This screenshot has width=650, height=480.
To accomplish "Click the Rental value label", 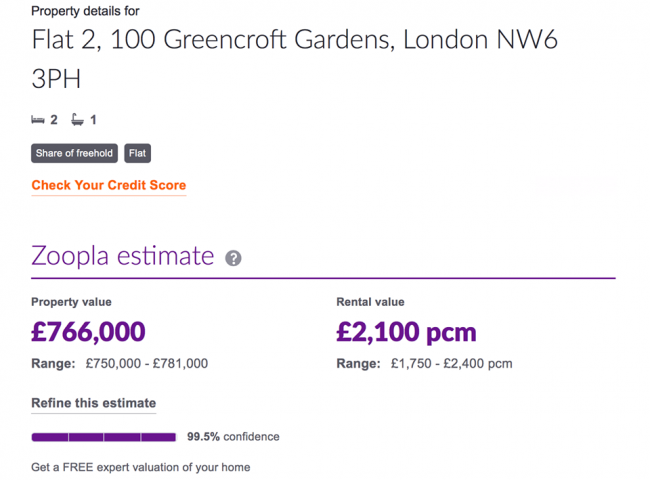I will (370, 302).
